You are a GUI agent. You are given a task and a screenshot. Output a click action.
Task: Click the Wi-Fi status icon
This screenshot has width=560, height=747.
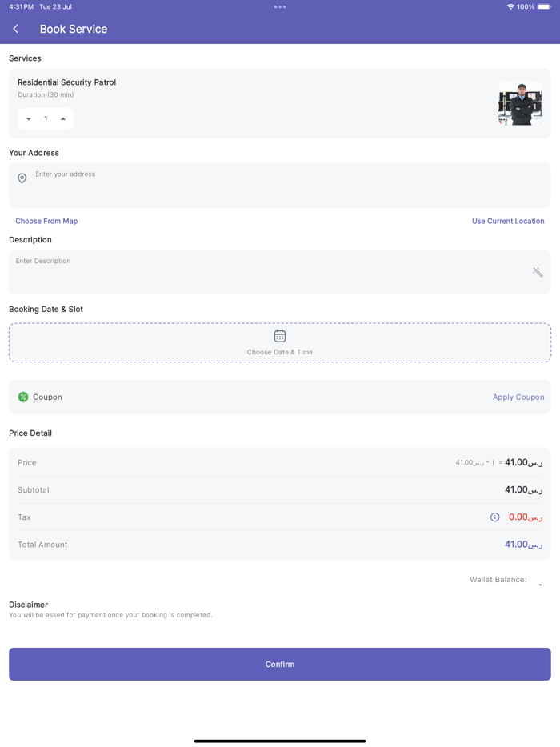tap(510, 6)
